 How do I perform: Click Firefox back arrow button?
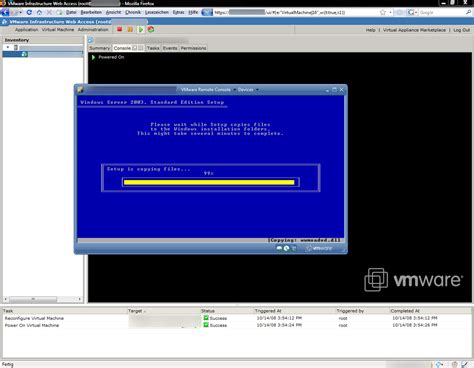pyautogui.click(x=5, y=12)
